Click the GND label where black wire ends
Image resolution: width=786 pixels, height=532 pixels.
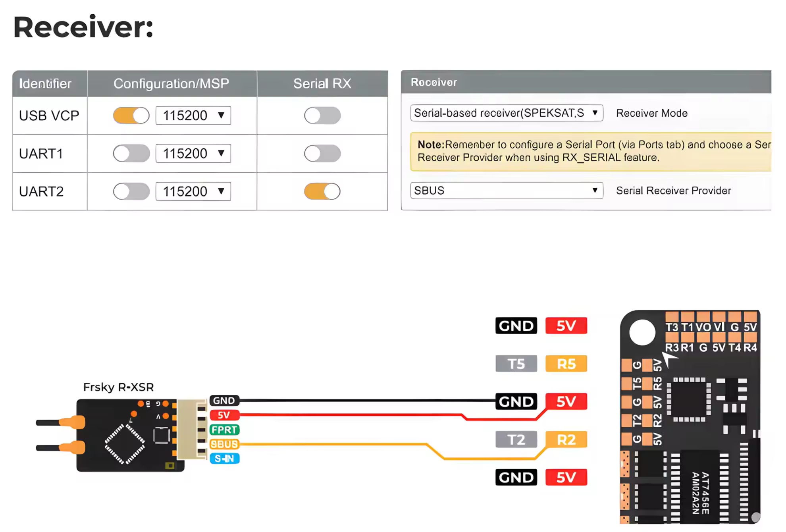[x=516, y=401]
